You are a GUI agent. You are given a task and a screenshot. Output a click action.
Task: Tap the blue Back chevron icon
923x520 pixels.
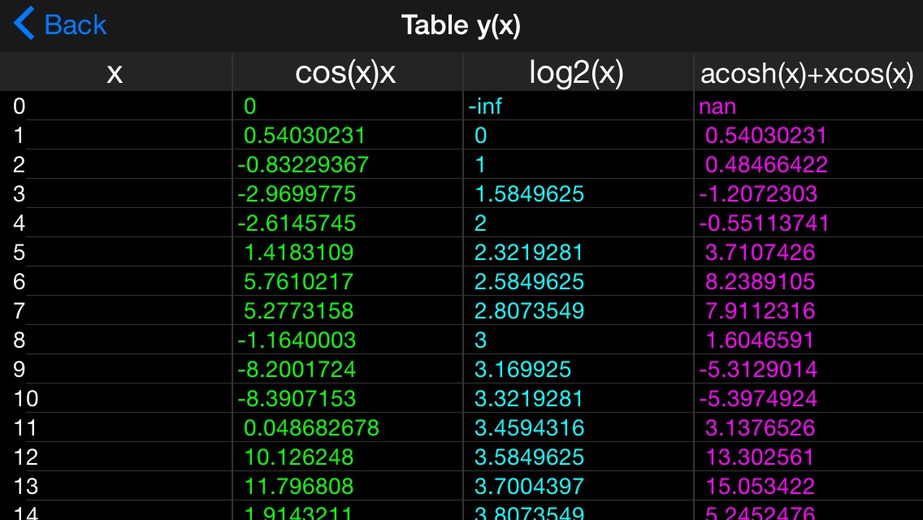pyautogui.click(x=24, y=24)
